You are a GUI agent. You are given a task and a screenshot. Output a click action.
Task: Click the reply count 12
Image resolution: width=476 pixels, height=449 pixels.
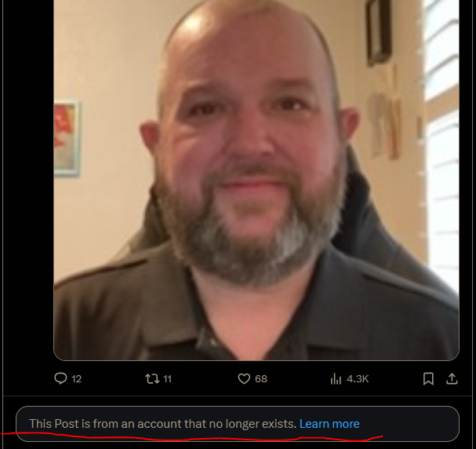77,379
